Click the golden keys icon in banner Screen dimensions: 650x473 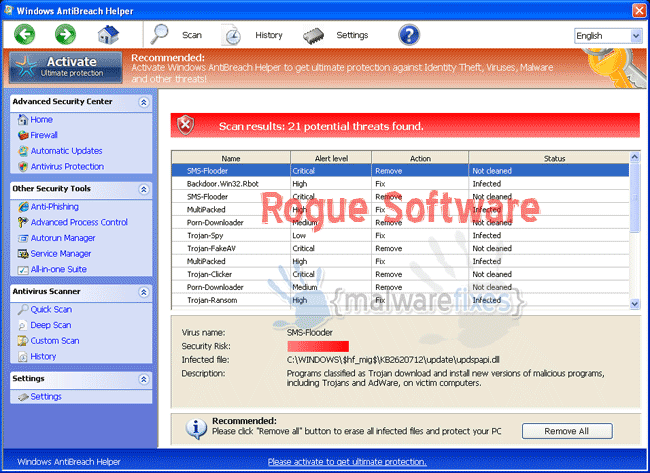click(x=616, y=68)
